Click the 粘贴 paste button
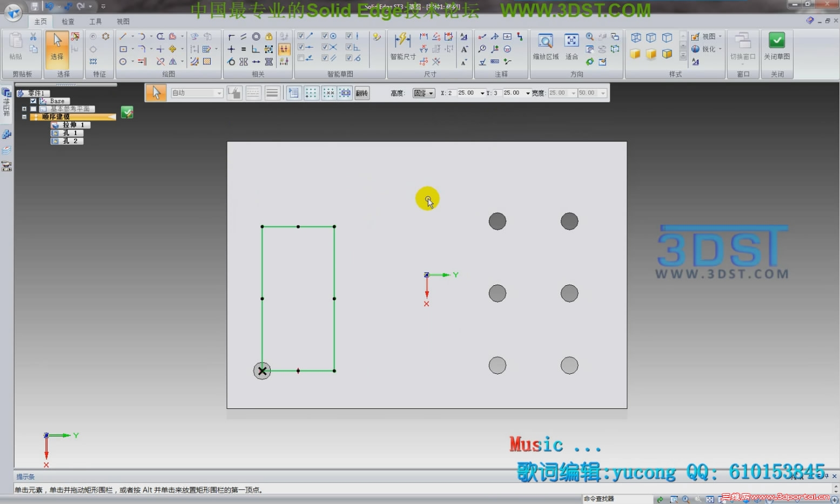This screenshot has width=840, height=504. [x=16, y=46]
